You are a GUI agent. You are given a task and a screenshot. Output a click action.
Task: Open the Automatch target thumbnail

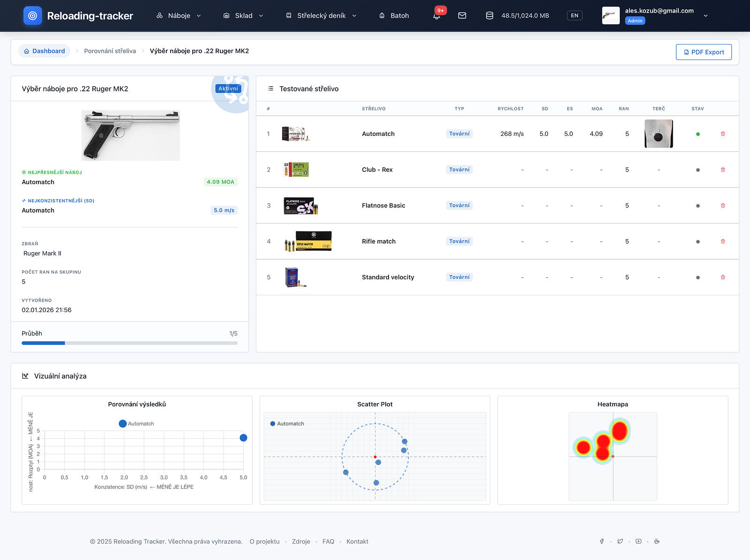[659, 134]
